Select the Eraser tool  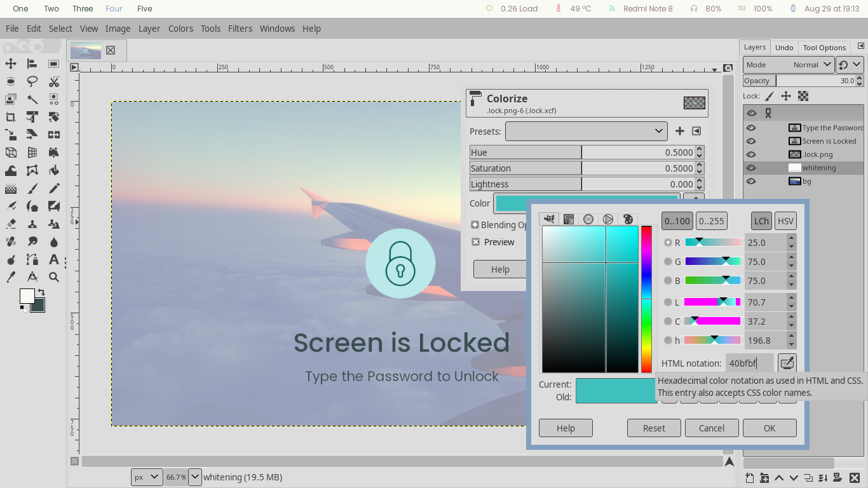[11, 224]
